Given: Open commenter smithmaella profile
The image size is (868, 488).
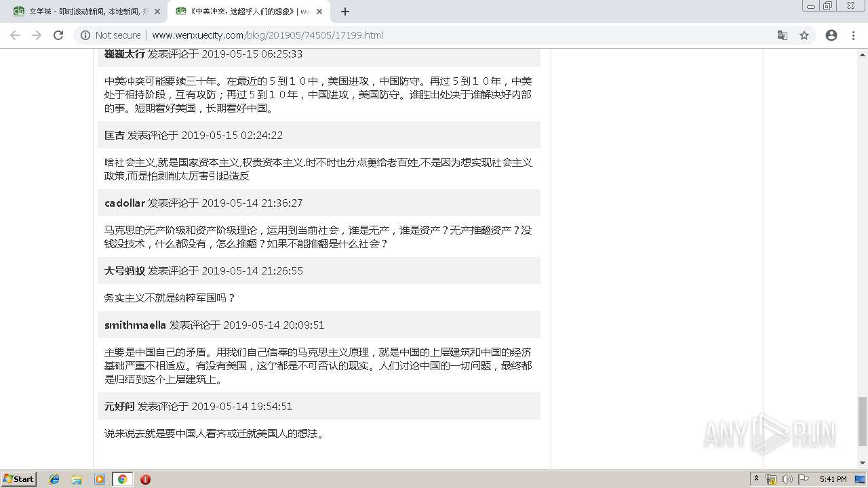Looking at the screenshot, I should [135, 325].
